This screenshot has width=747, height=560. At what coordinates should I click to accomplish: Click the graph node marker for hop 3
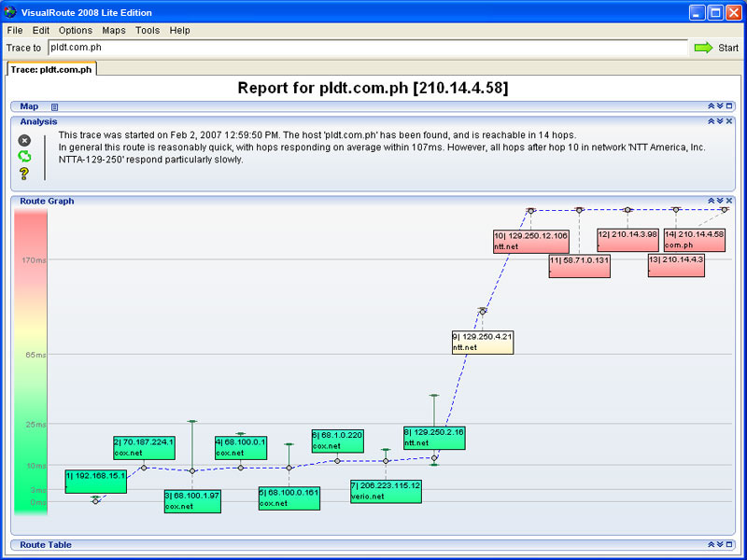[x=192, y=471]
